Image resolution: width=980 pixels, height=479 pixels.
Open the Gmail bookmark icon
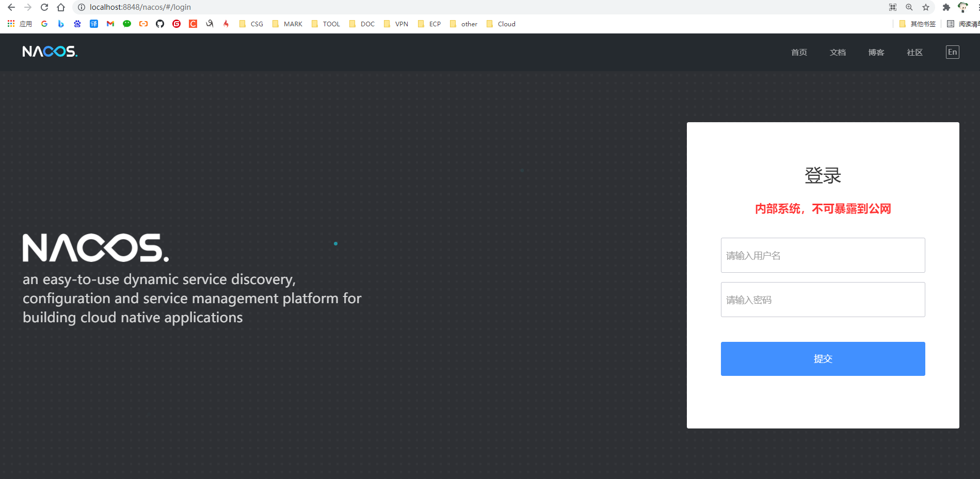tap(110, 24)
